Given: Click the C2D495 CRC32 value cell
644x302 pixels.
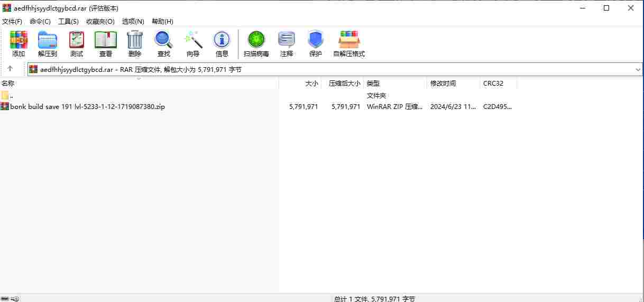Looking at the screenshot, I should click(x=498, y=106).
